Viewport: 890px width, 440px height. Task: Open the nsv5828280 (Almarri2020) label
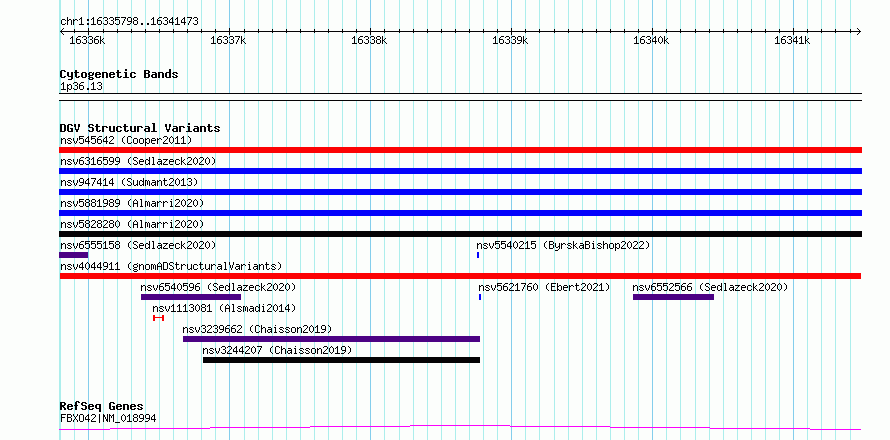point(132,224)
